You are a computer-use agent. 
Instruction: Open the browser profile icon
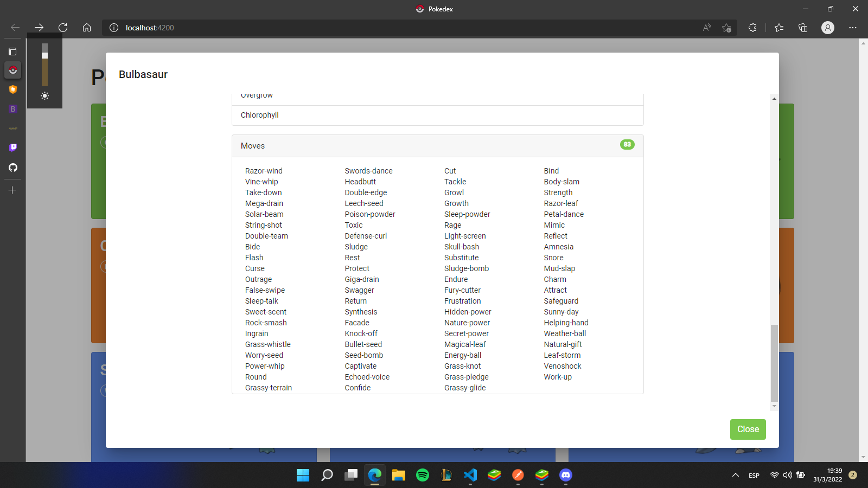pyautogui.click(x=828, y=28)
